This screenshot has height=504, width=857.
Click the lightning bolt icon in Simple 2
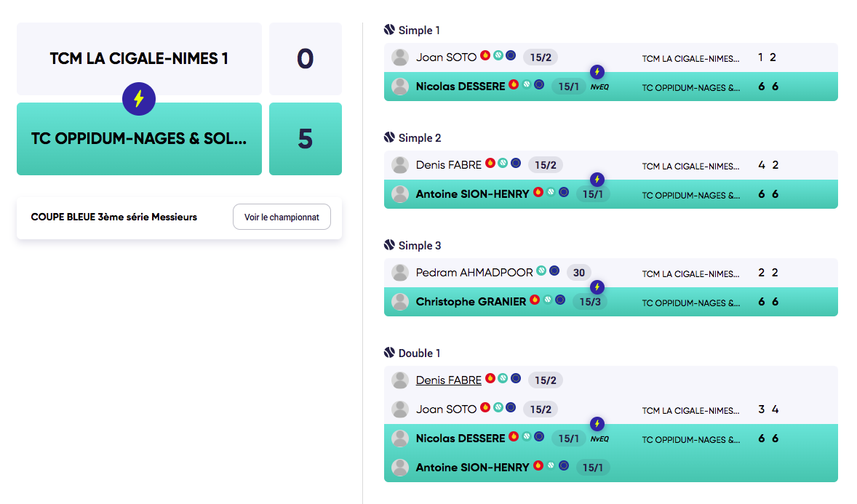click(x=597, y=180)
